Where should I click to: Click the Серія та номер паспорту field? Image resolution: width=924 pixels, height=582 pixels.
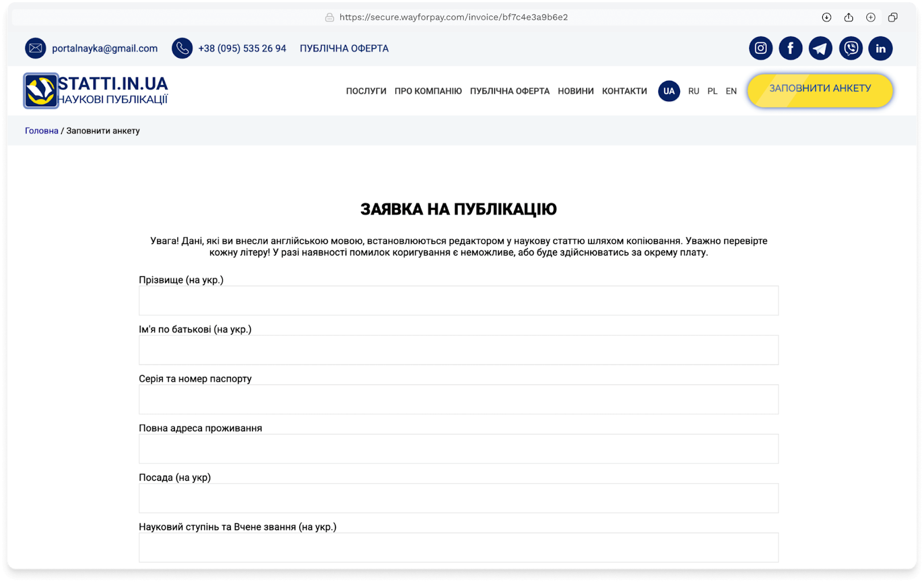coord(459,399)
